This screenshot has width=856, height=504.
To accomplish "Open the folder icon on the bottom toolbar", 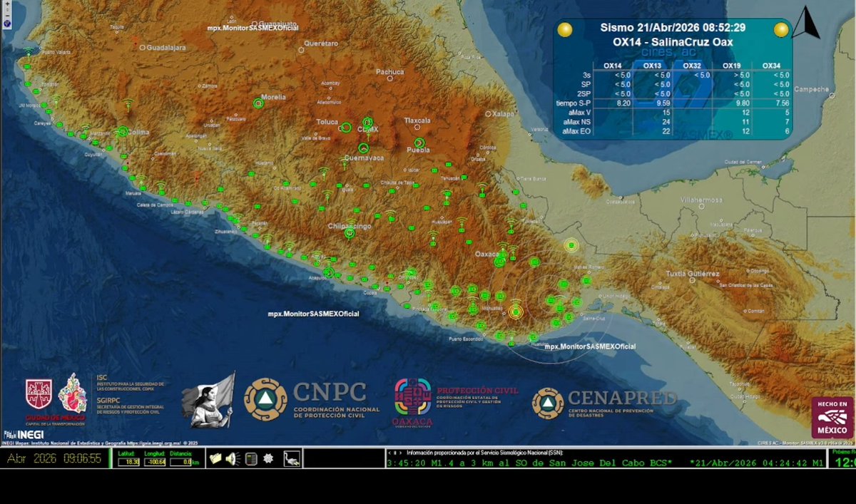I will coord(215,459).
